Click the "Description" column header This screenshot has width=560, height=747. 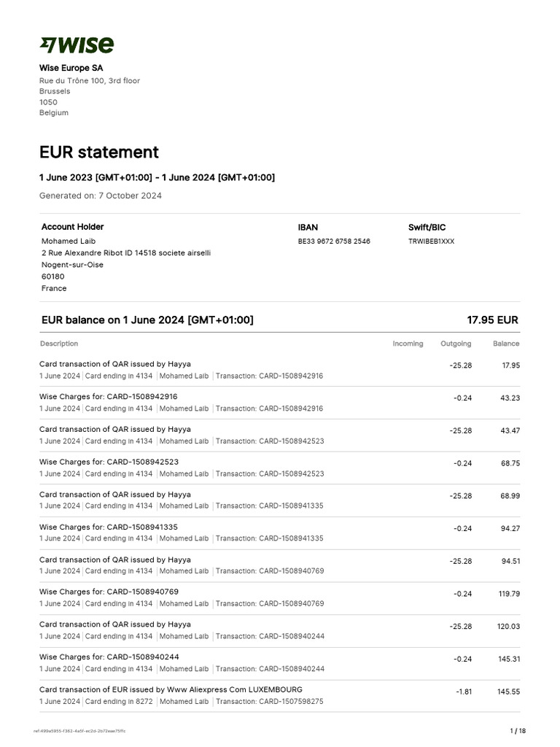coord(59,344)
